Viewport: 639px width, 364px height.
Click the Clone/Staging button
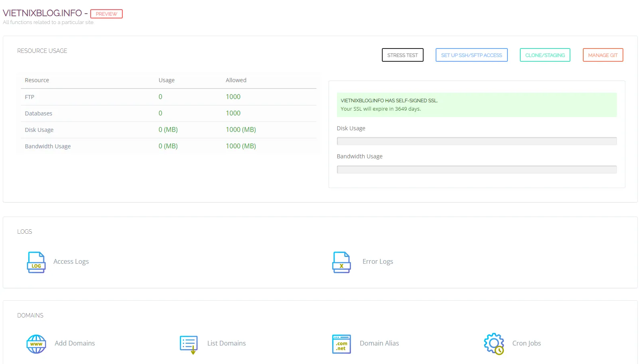[x=545, y=55]
